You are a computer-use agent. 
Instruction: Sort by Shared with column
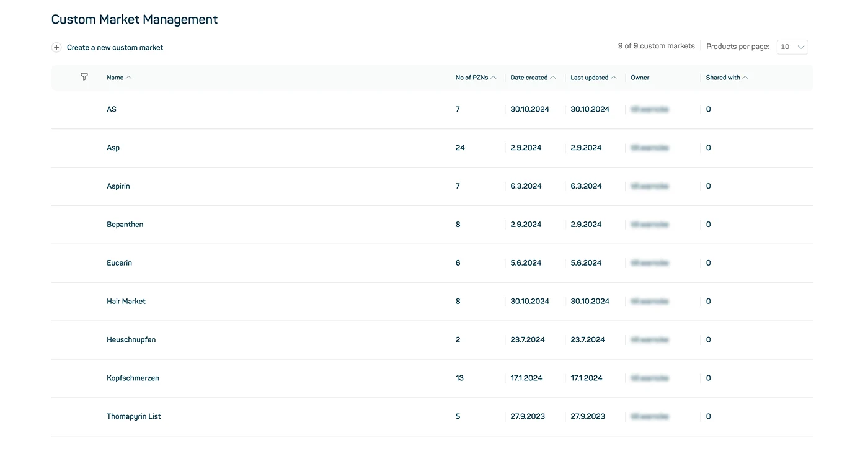pos(727,78)
